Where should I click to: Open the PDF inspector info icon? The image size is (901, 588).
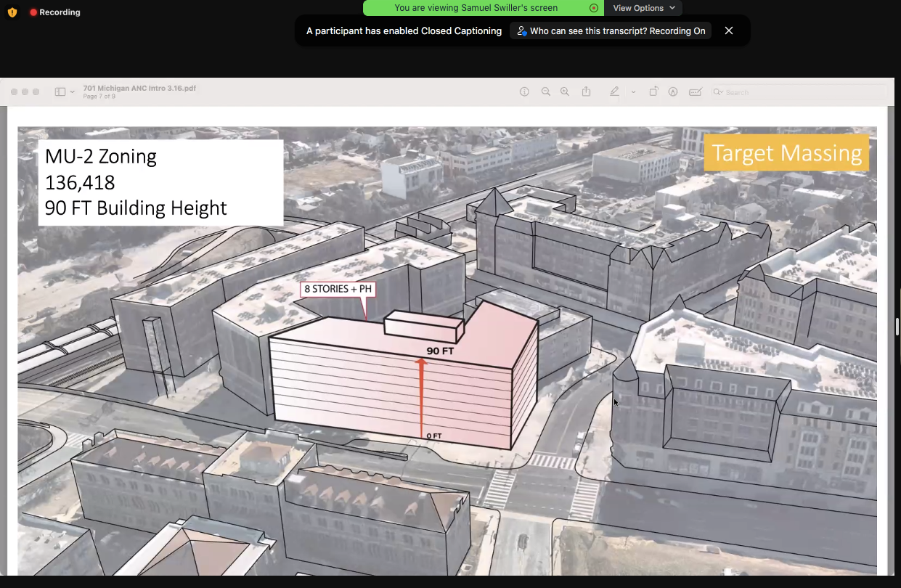coord(524,92)
